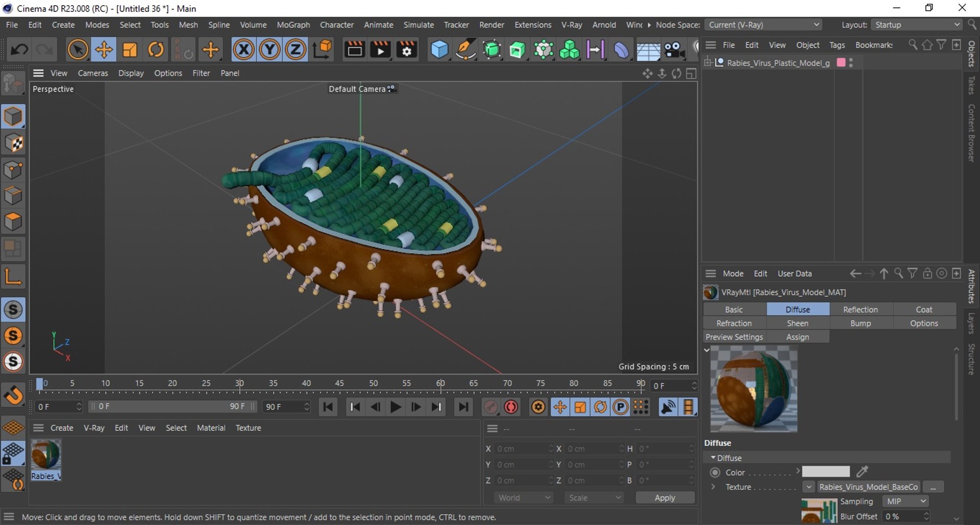
Task: Open the Node Space dropdown
Action: pyautogui.click(x=764, y=25)
